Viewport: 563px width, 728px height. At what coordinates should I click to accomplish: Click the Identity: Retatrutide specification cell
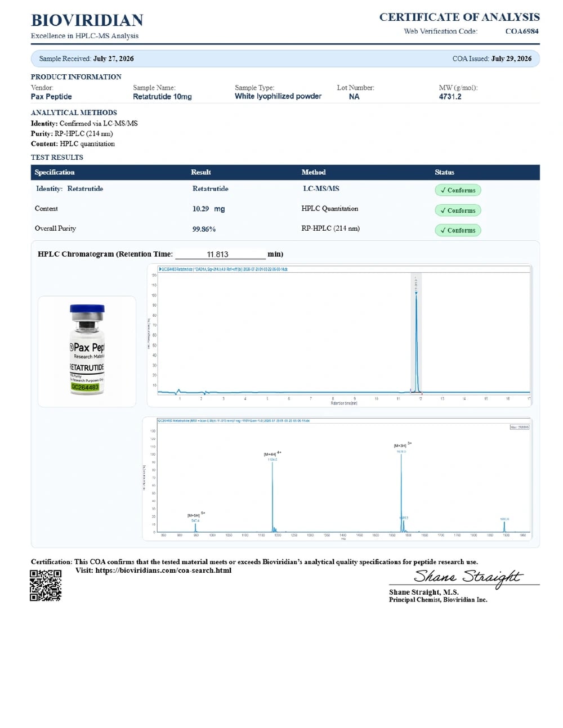69,188
